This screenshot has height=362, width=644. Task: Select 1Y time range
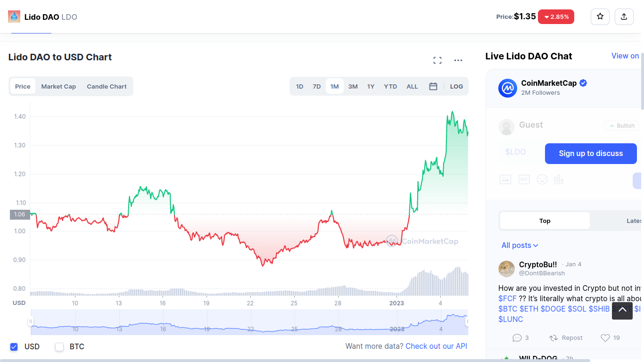coord(371,86)
